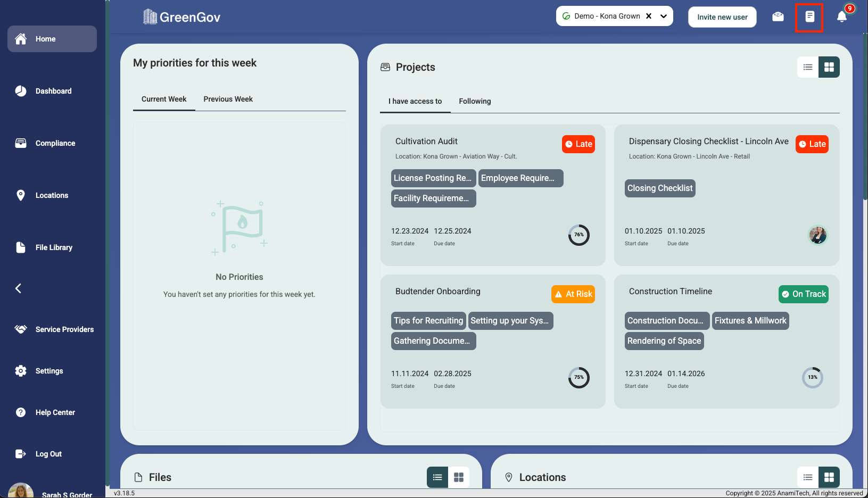This screenshot has width=868, height=498.
Task: Click Tips for Recruiting tag
Action: (x=428, y=321)
